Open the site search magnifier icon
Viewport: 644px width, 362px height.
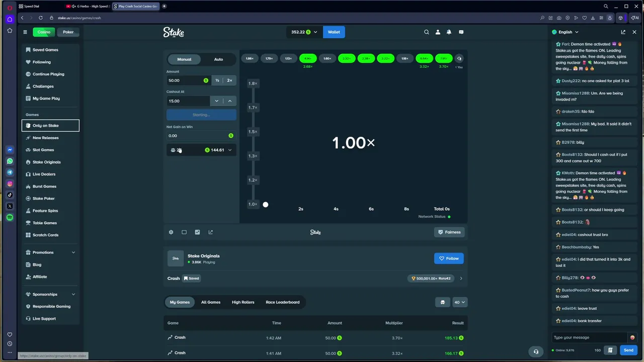[427, 32]
